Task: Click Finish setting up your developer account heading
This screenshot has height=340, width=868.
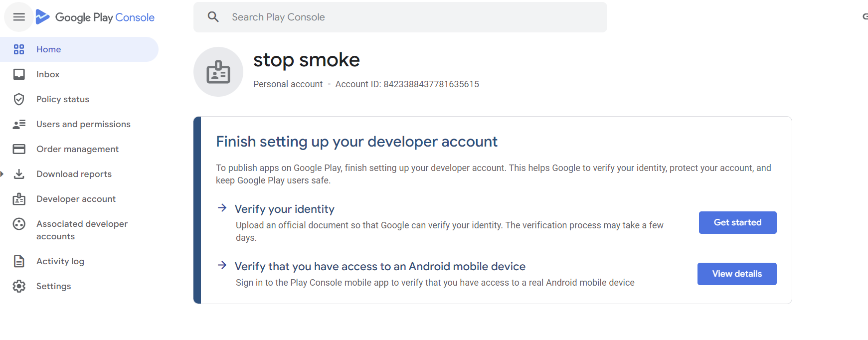Action: (x=356, y=142)
